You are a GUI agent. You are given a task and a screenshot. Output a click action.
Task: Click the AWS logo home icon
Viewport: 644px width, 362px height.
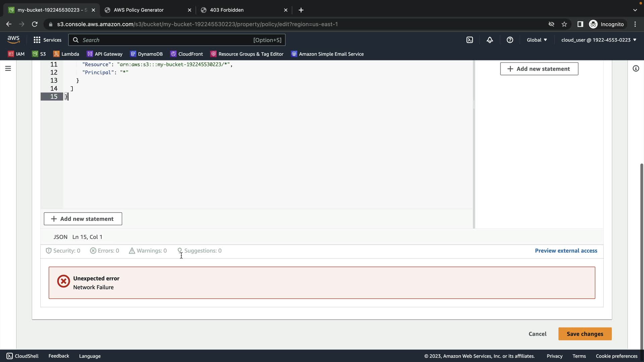click(x=13, y=40)
